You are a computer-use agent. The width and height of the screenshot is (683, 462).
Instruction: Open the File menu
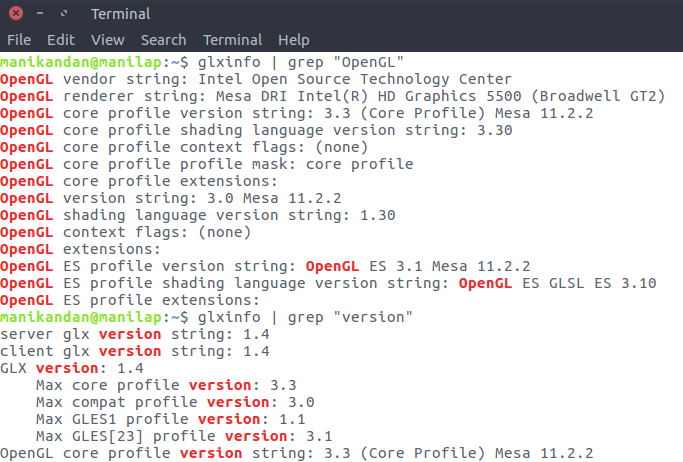point(19,40)
